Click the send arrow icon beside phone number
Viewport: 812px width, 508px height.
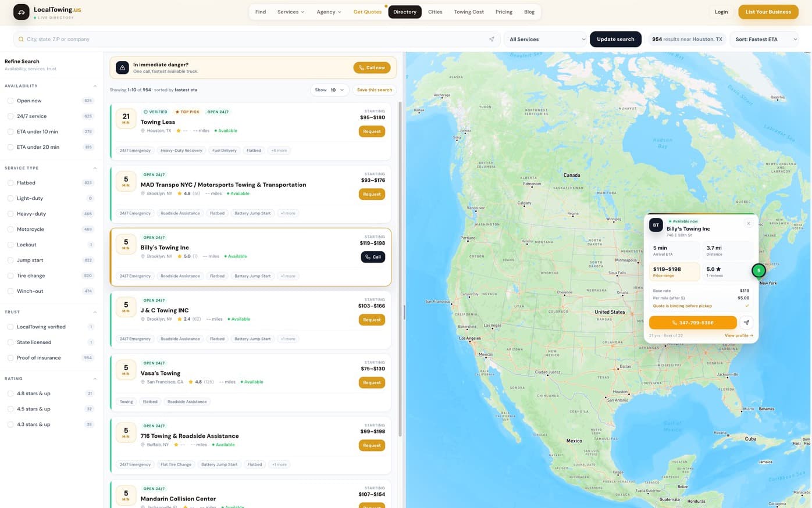746,323
